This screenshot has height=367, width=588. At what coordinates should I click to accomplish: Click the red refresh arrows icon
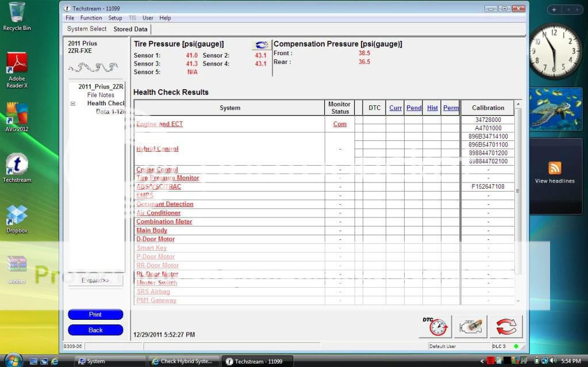[506, 327]
